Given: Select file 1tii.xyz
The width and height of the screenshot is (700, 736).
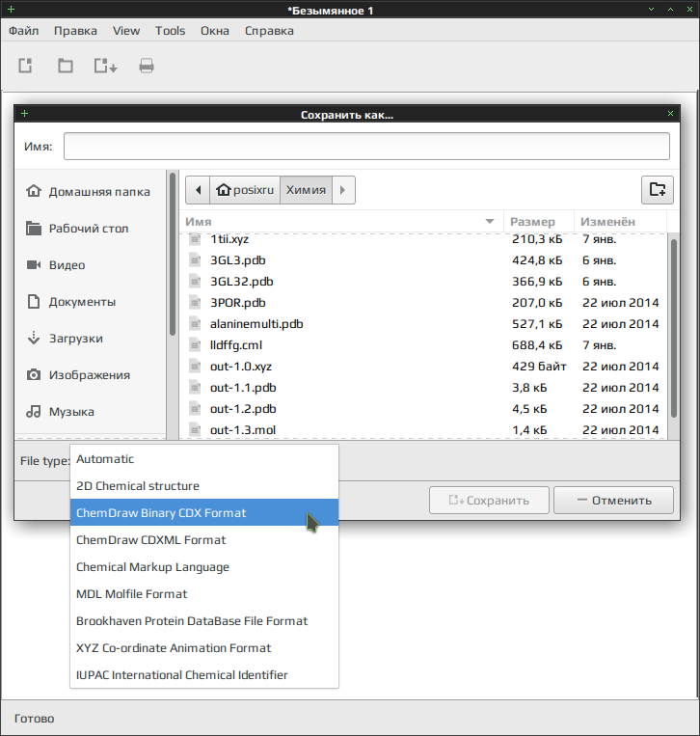Looking at the screenshot, I should 423,239.
